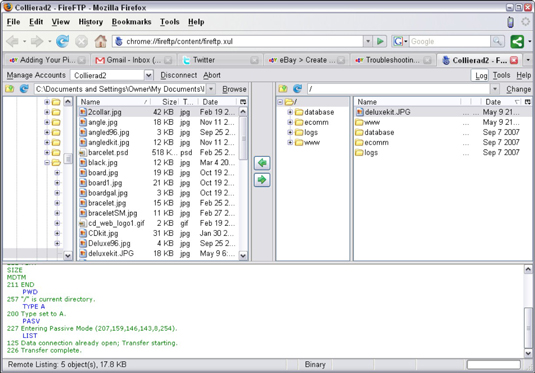The width and height of the screenshot is (535, 373).
Task: Click the browser Forward arrow button
Action: point(37,41)
